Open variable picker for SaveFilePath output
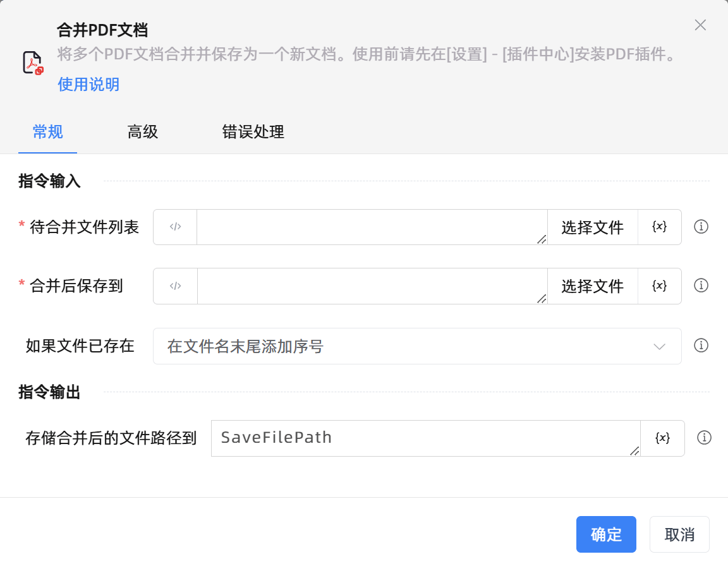This screenshot has width=728, height=571. tap(662, 438)
